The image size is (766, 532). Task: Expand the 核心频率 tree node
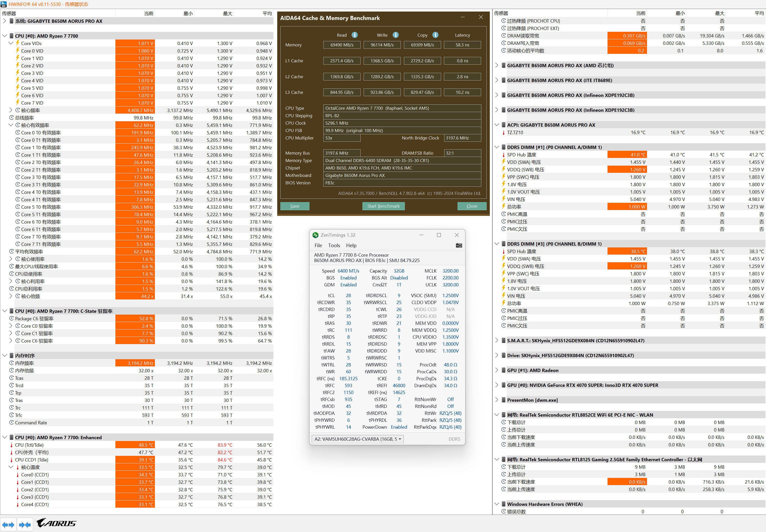(11, 110)
